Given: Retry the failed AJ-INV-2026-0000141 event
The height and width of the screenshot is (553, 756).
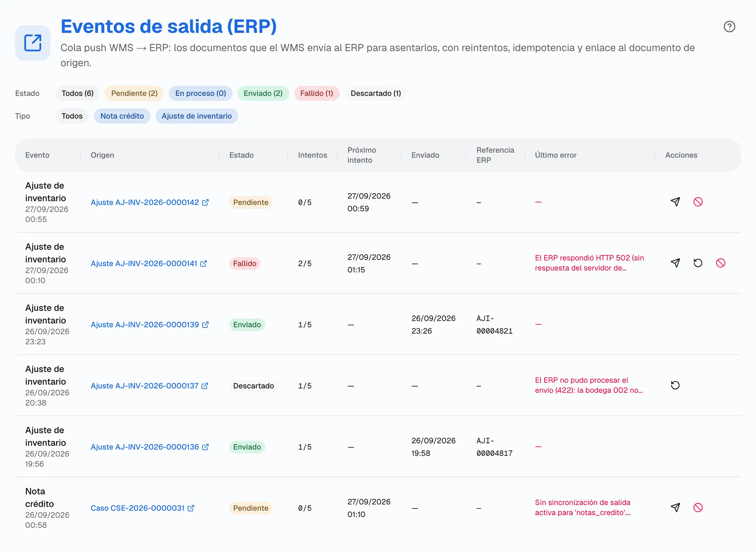Looking at the screenshot, I should tap(698, 263).
